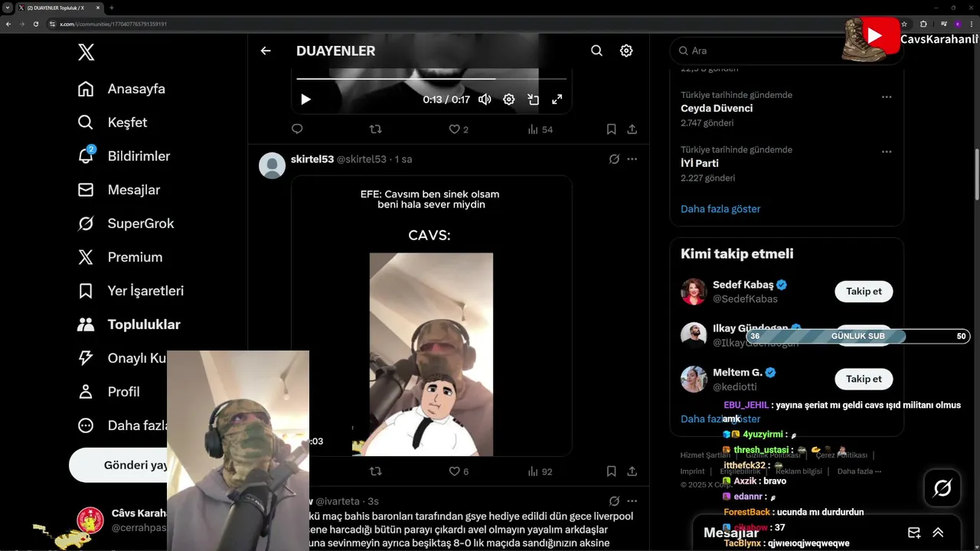Open Bildirimler notifications
Image resolution: width=980 pixels, height=551 pixels.
coord(124,156)
